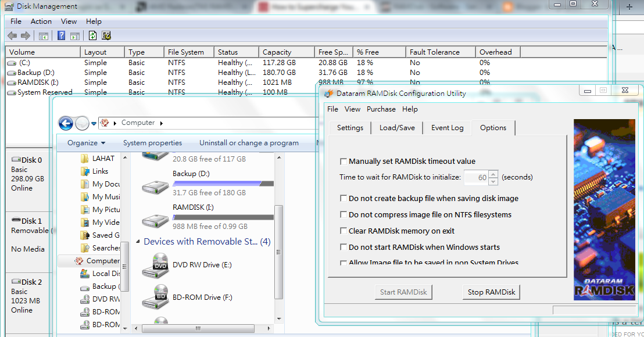Viewport: 644px width, 337px height.
Task: Click the breadcrumb arrow after Computer
Action: [x=162, y=123]
